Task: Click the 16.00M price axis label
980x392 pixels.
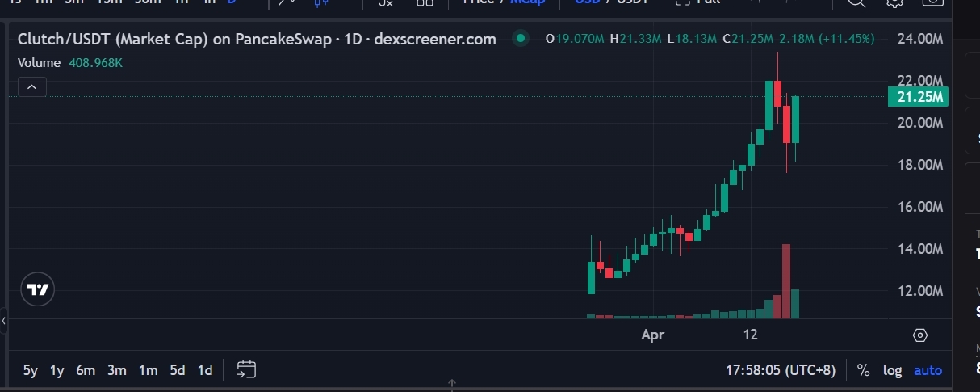Action: [x=920, y=207]
